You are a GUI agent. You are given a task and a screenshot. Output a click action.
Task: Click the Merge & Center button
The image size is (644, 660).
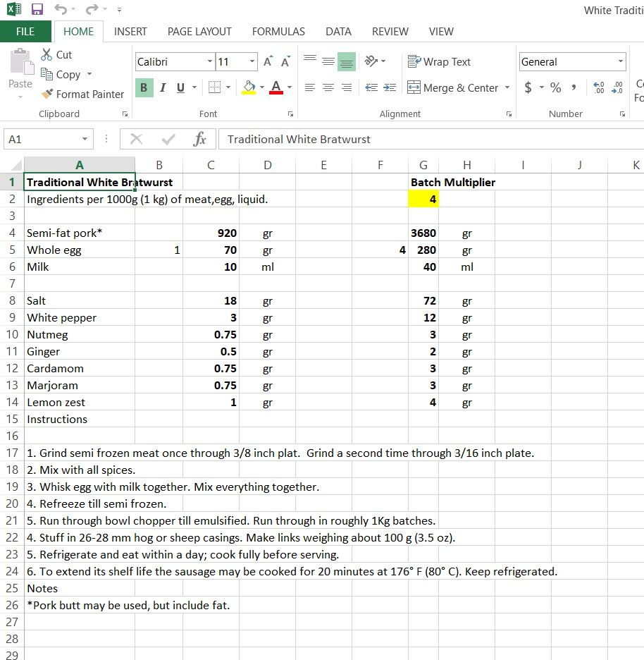tap(452, 87)
